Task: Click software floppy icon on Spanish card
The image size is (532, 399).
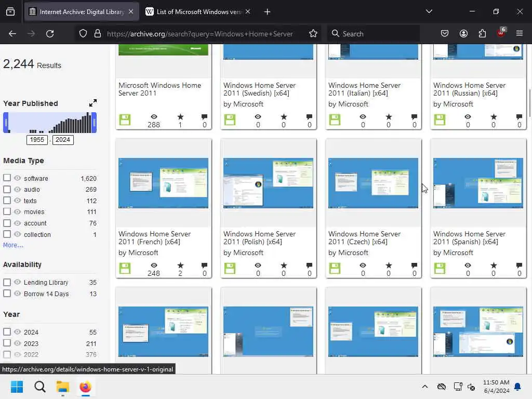Action: coord(440,269)
